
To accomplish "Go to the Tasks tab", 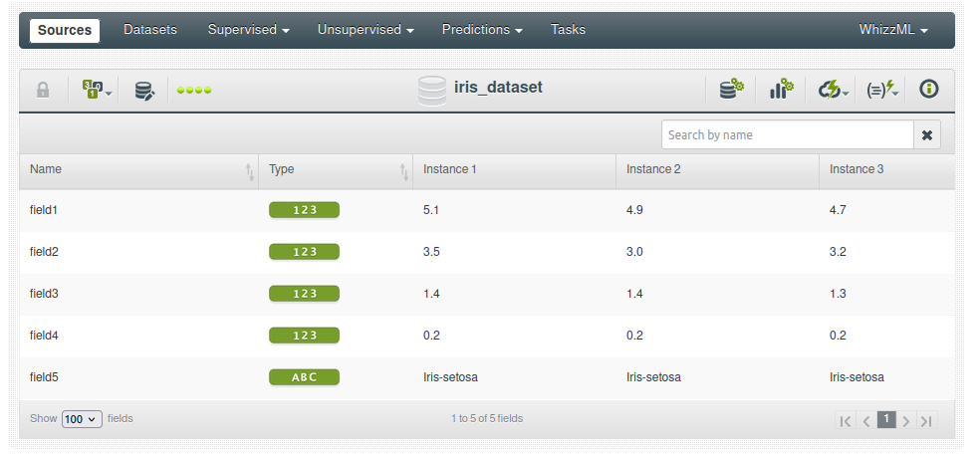I will (568, 30).
